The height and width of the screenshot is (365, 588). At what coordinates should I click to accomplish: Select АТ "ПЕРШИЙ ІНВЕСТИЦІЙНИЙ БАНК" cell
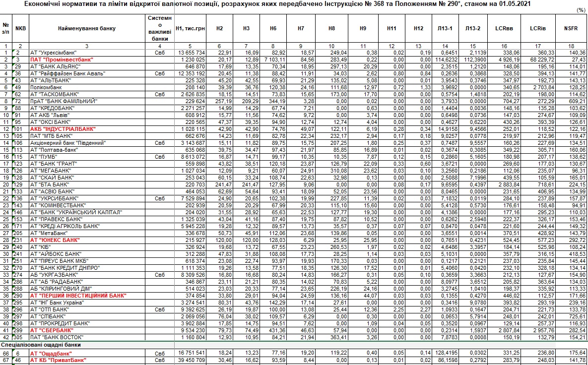click(87, 295)
